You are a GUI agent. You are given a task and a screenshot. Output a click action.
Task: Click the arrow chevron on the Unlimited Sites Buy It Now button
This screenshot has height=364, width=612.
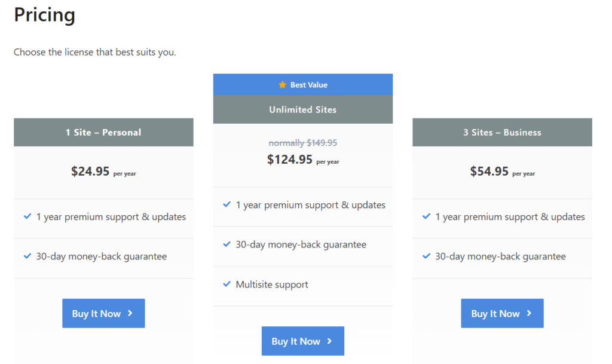tap(330, 341)
